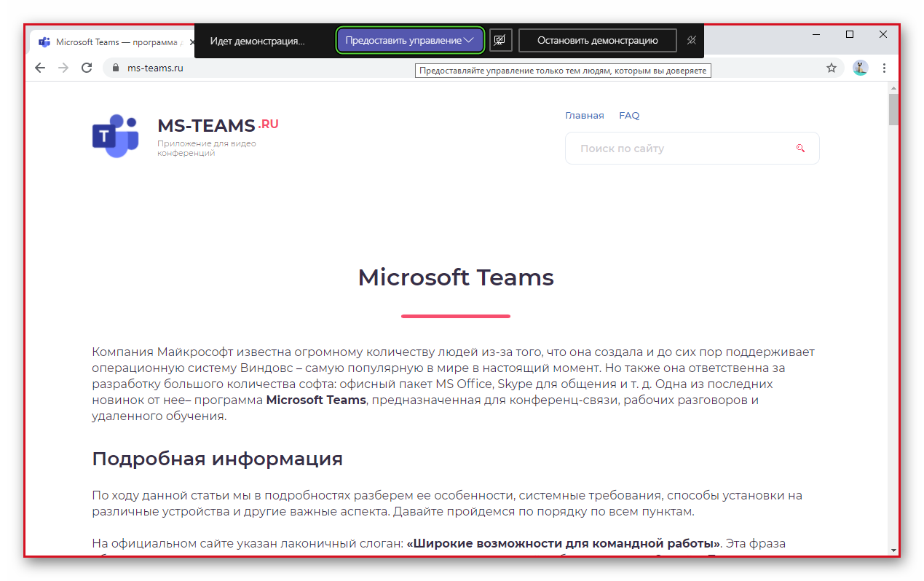The width and height of the screenshot is (924, 581).
Task: Click the bold "Microsoft Teams" text in paragraph
Action: 316,400
